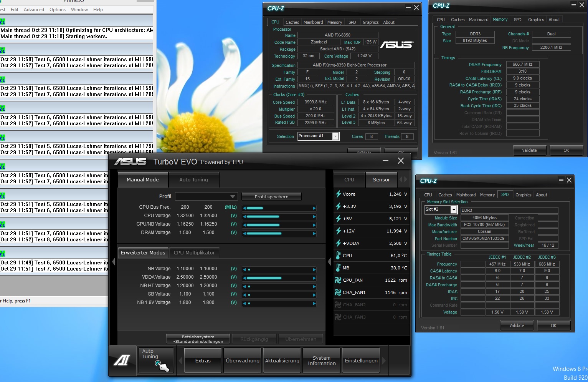This screenshot has width=588, height=382.
Task: Click the 666.7 MHz DRAM Frequency value
Action: (522, 64)
